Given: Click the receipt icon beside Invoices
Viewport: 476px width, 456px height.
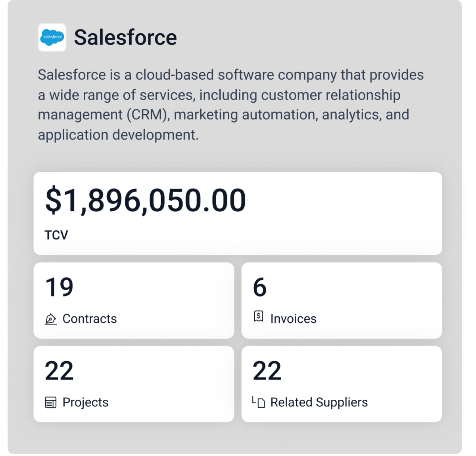Looking at the screenshot, I should pyautogui.click(x=259, y=317).
